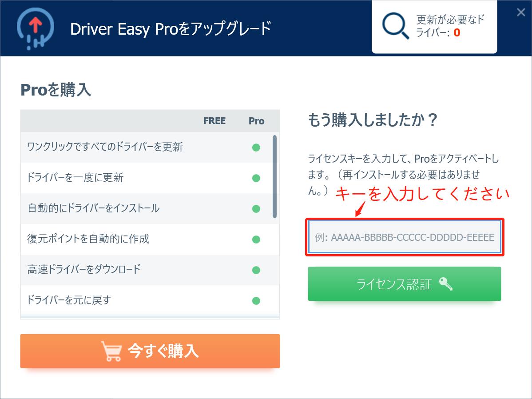This screenshot has width=532, height=399.
Task: Click the key icon on ライセンス認証 button
Action: [x=446, y=284]
